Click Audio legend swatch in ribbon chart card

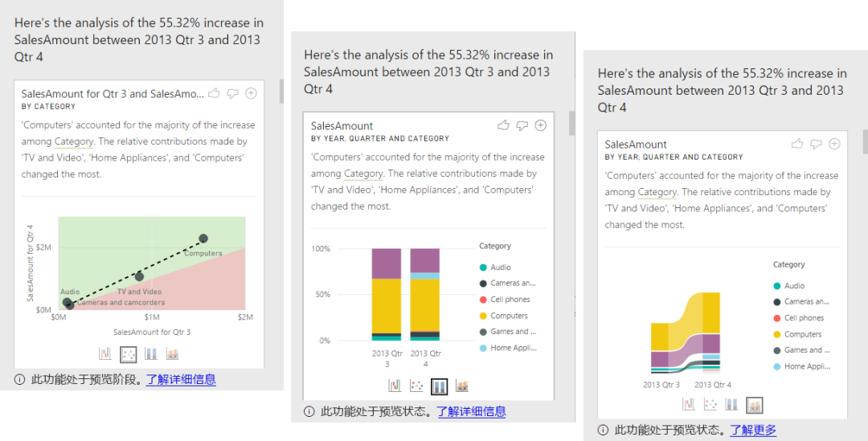coord(777,286)
